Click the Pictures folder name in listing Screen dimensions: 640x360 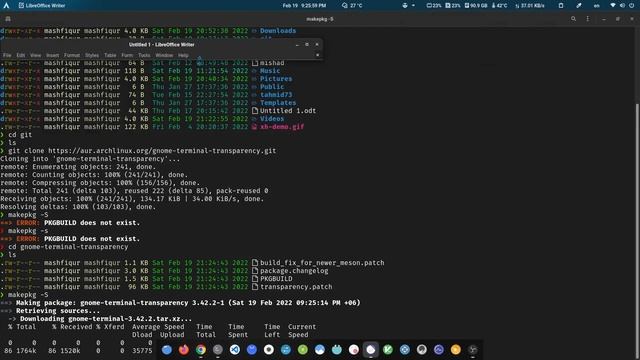(276, 79)
